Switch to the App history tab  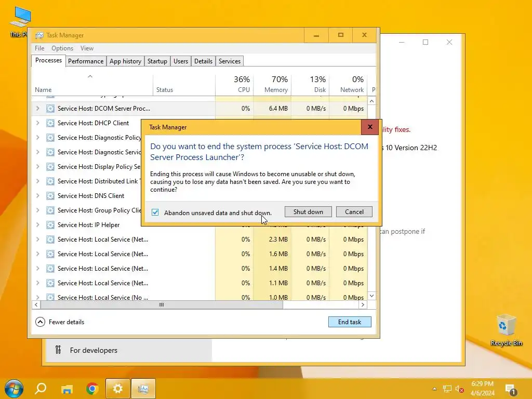click(125, 61)
